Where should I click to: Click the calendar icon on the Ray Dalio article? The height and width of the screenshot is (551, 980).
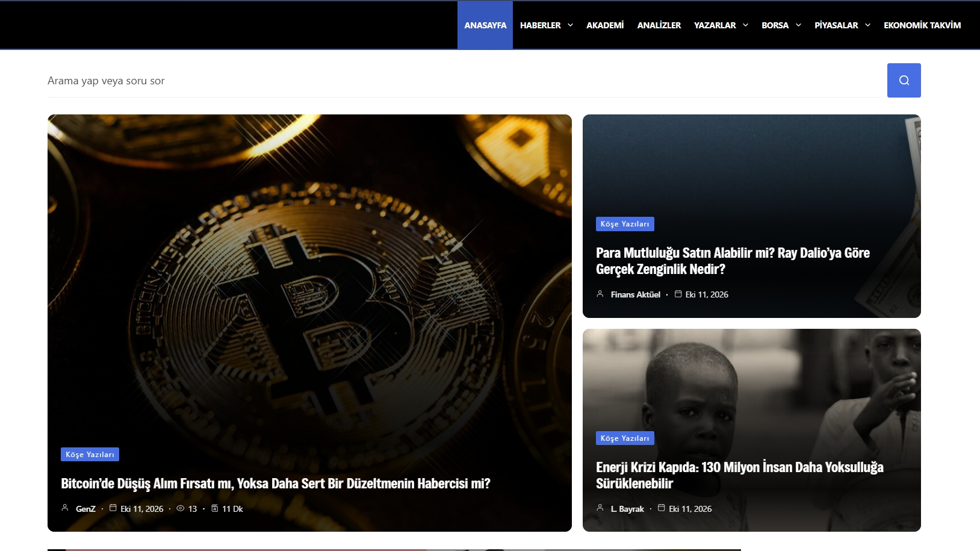pyautogui.click(x=678, y=293)
